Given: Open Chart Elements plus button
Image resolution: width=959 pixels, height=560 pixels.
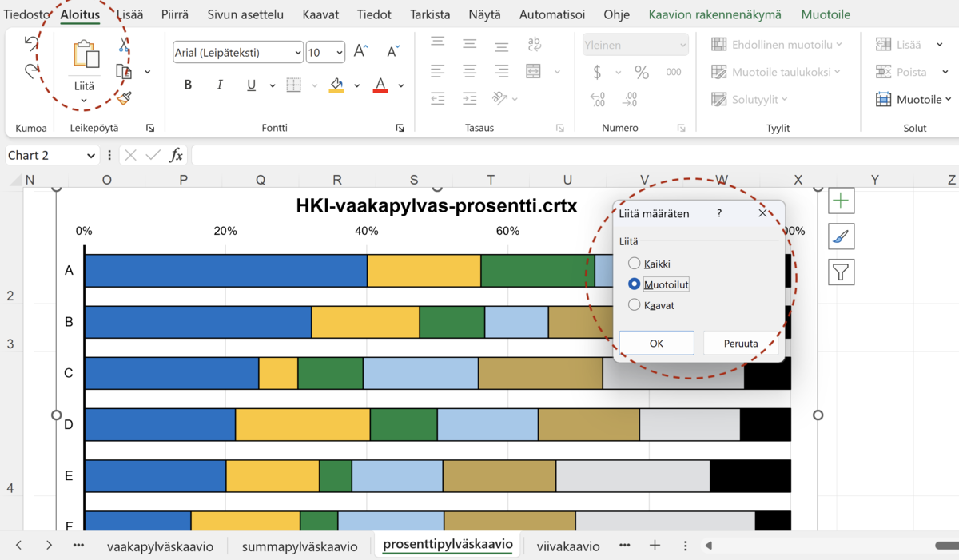Looking at the screenshot, I should click(x=841, y=201).
